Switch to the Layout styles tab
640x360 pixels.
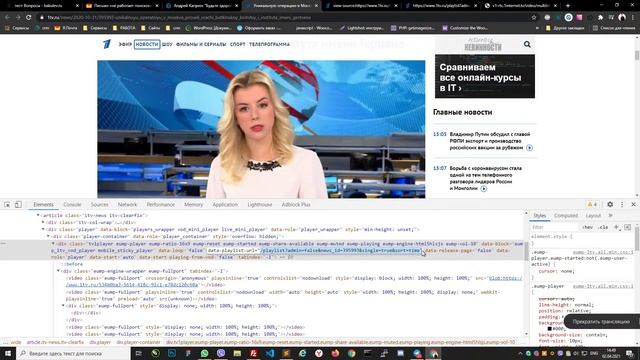[x=593, y=216]
